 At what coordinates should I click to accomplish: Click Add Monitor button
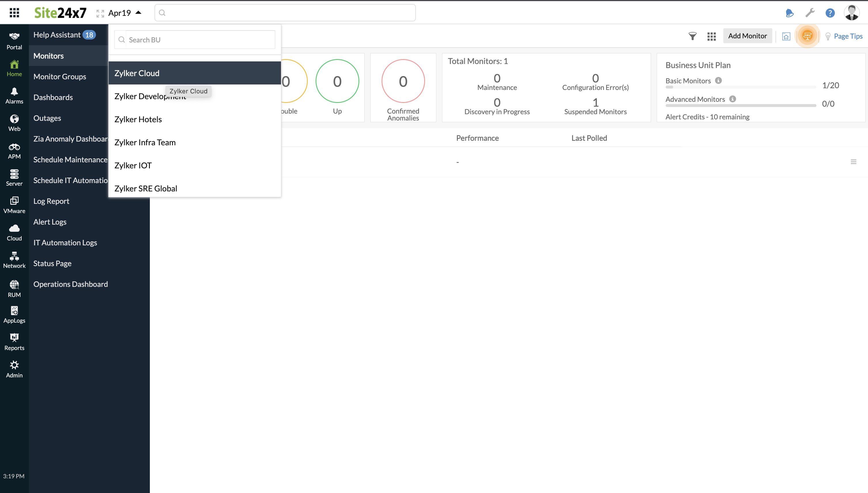tap(748, 36)
